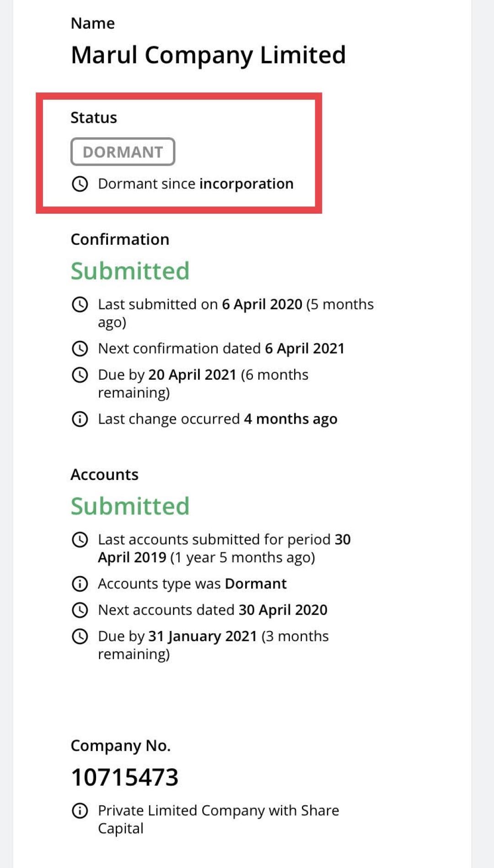This screenshot has width=494, height=868.
Task: Click the info icon beside Last change occurred
Action: point(80,419)
